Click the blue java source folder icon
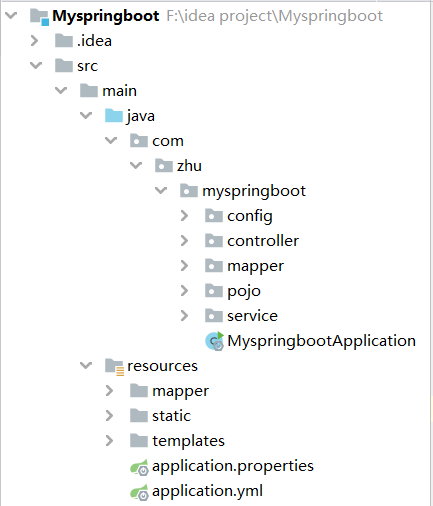This screenshot has height=506, width=433. coord(114,116)
